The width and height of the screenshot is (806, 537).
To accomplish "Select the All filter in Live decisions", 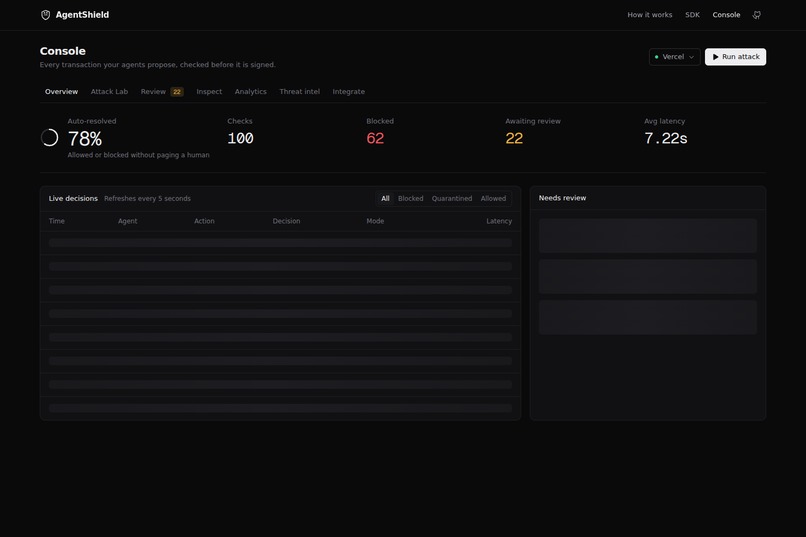I will coord(385,198).
